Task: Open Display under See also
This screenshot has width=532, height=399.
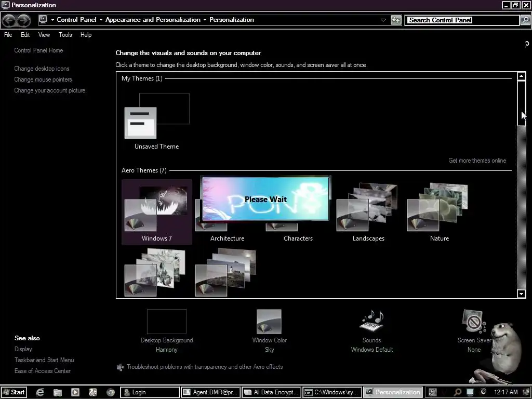Action: tap(23, 349)
